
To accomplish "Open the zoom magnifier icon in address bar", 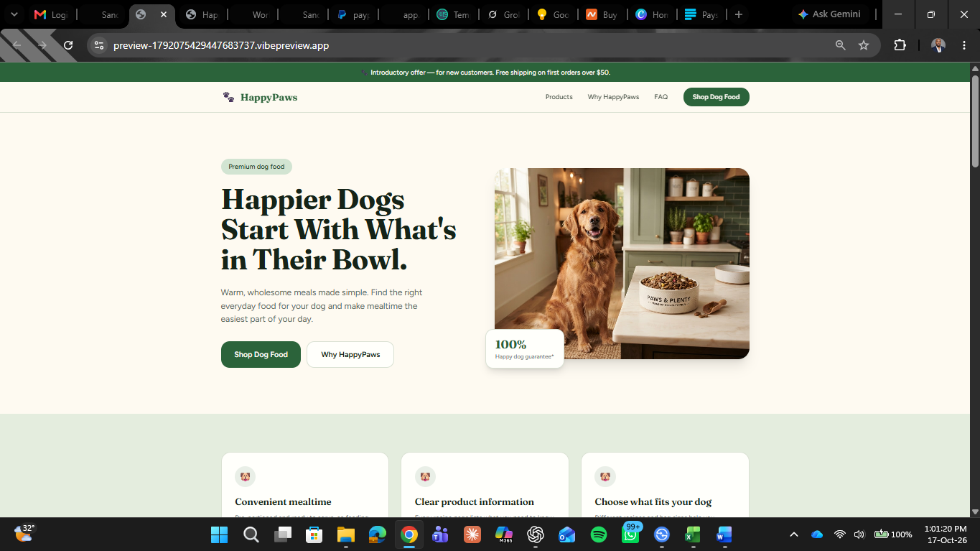I will [x=840, y=45].
